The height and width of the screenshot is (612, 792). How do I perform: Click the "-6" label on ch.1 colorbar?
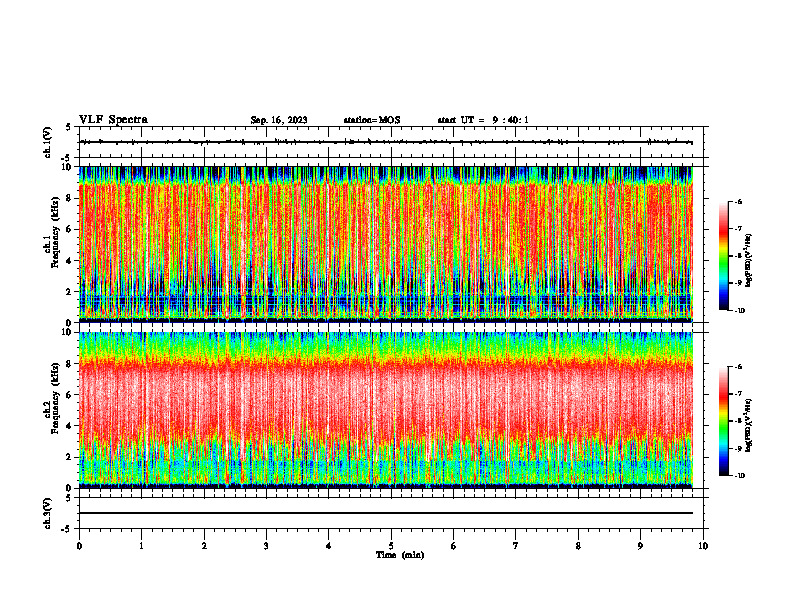[x=738, y=201]
